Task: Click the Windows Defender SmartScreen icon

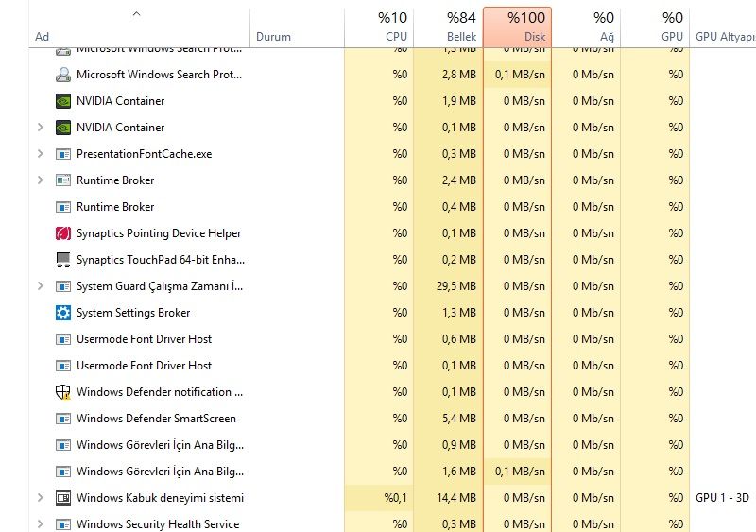Action: (x=63, y=419)
